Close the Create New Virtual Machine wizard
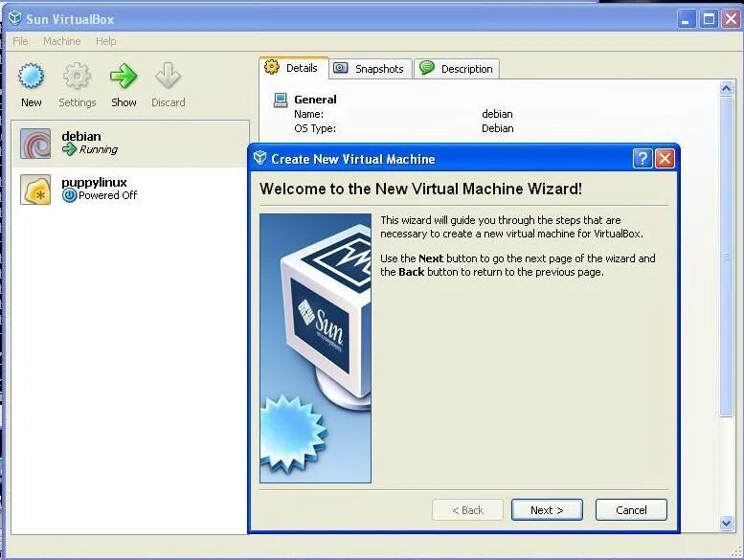Viewport: 744px width, 560px height. 665,158
